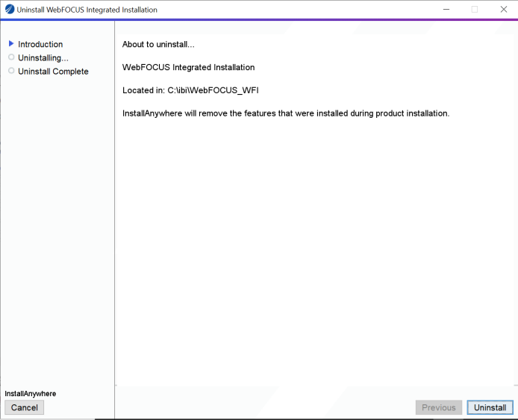This screenshot has width=518, height=420.
Task: Click the Uninstall button
Action: [x=490, y=407]
